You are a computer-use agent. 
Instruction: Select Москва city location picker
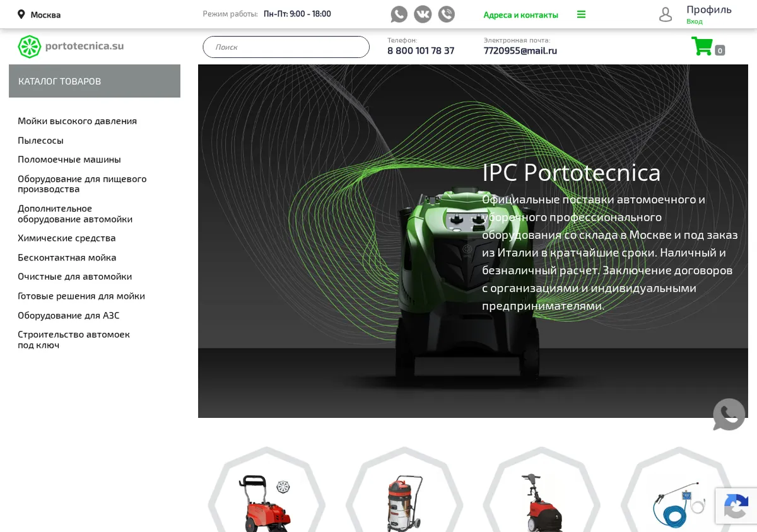tap(39, 14)
